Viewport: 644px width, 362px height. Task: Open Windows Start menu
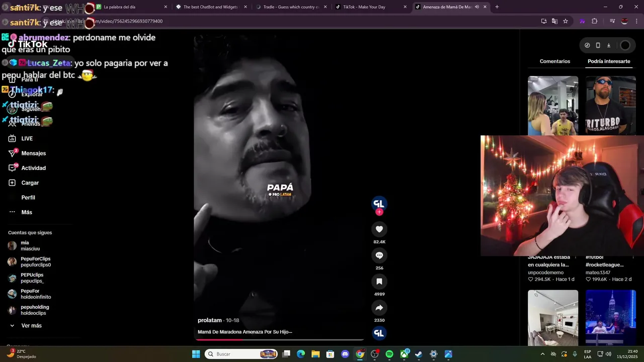tap(196, 354)
